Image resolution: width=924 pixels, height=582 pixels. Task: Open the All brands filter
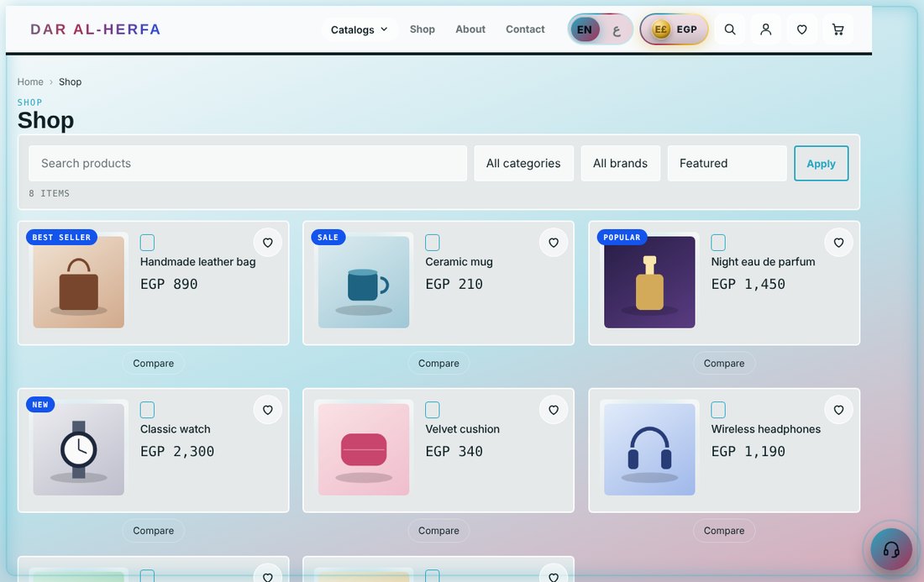(x=621, y=163)
